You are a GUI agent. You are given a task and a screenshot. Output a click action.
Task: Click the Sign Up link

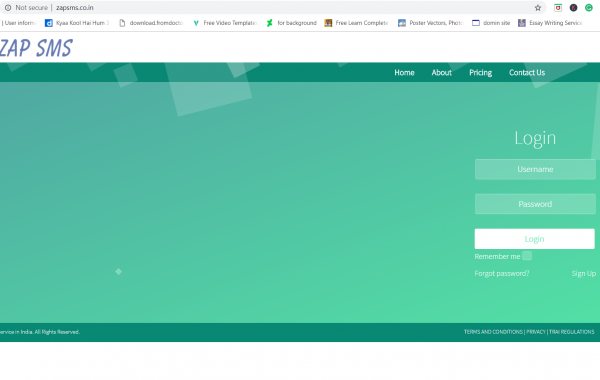584,273
